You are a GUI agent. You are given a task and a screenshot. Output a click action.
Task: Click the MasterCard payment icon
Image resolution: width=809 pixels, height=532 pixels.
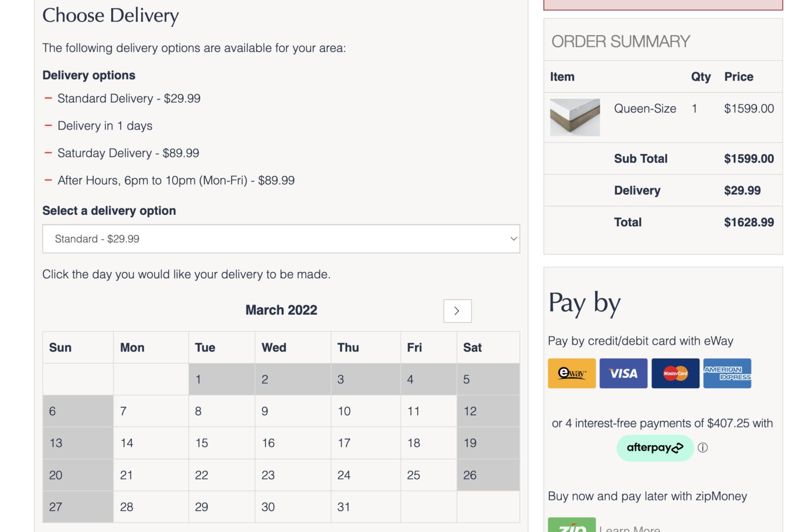click(x=675, y=374)
